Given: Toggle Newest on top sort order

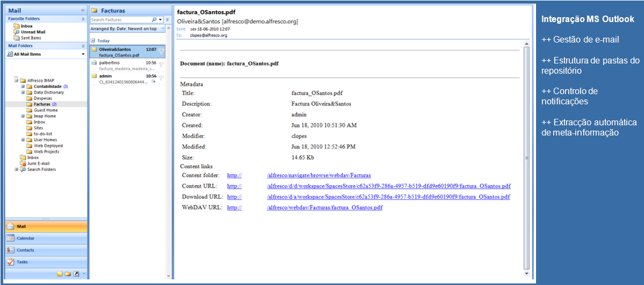Looking at the screenshot, I should [142, 29].
